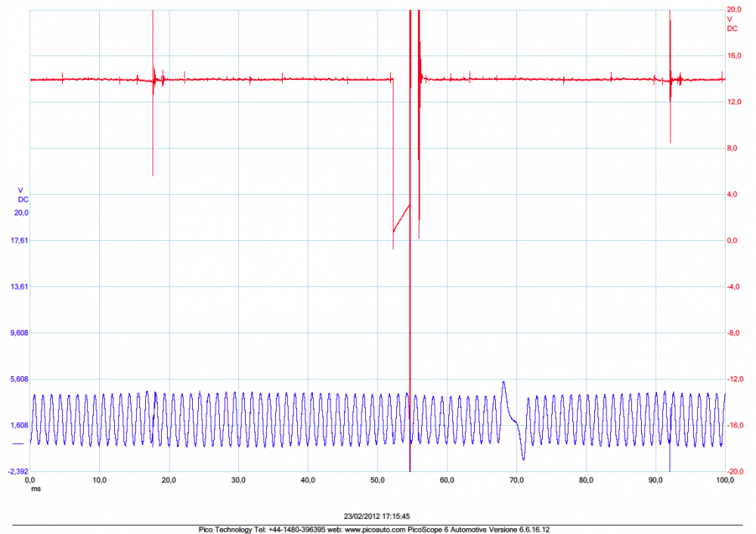Select the 50,0 ms time axis label
The width and height of the screenshot is (756, 534).
377,480
